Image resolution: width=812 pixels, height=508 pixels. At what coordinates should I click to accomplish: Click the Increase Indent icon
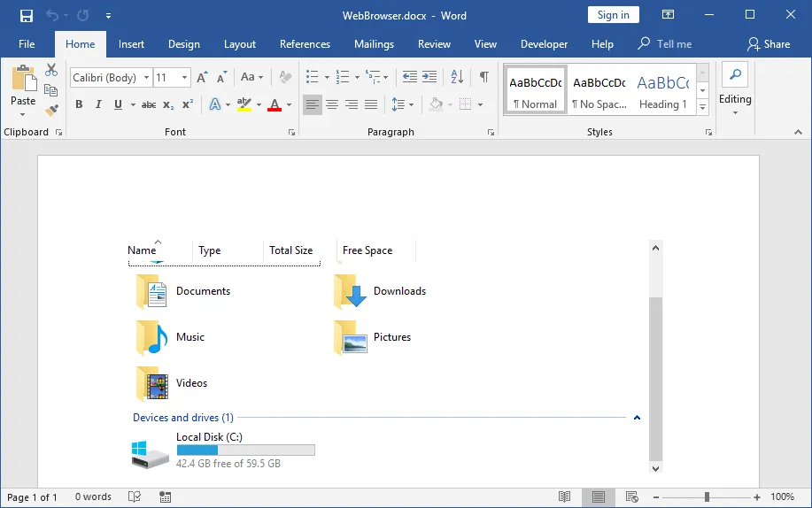coord(429,77)
